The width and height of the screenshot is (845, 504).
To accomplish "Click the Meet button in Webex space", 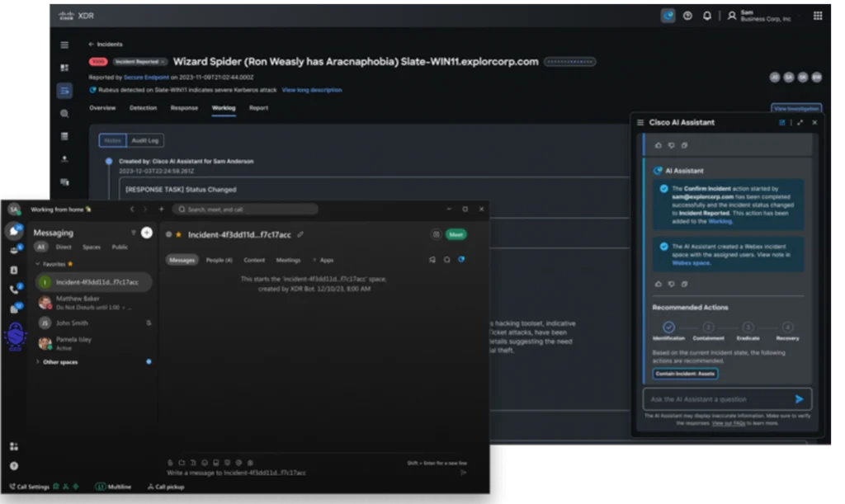I will [456, 234].
